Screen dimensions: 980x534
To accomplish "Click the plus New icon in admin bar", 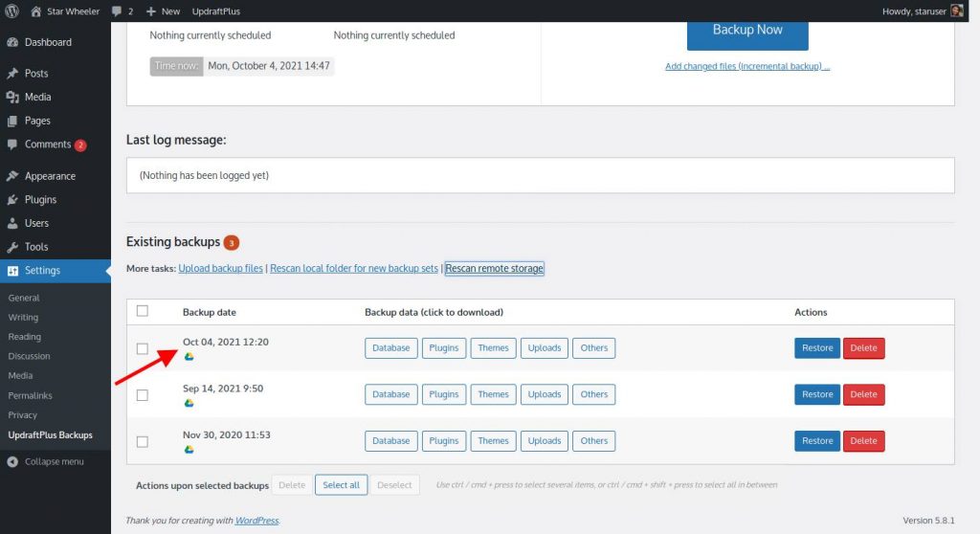I will (150, 11).
